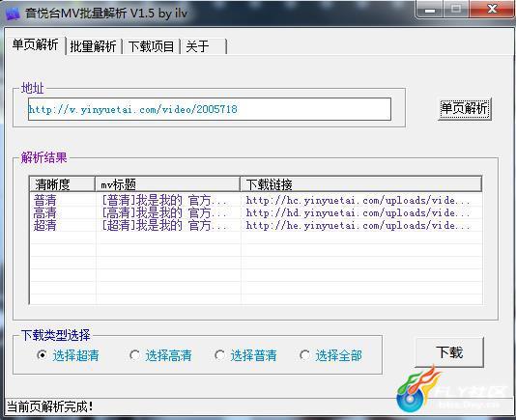Image resolution: width=516 pixels, height=420 pixels.
Task: Click the 单页解析 parse button
Action: point(465,109)
